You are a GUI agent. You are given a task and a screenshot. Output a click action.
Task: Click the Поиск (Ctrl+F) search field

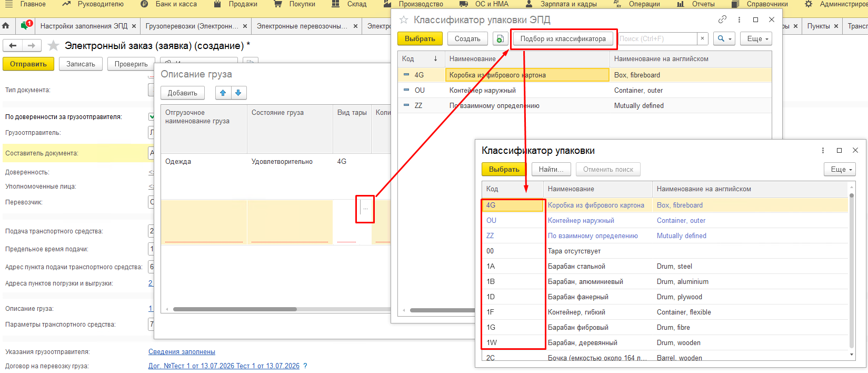[x=657, y=38]
